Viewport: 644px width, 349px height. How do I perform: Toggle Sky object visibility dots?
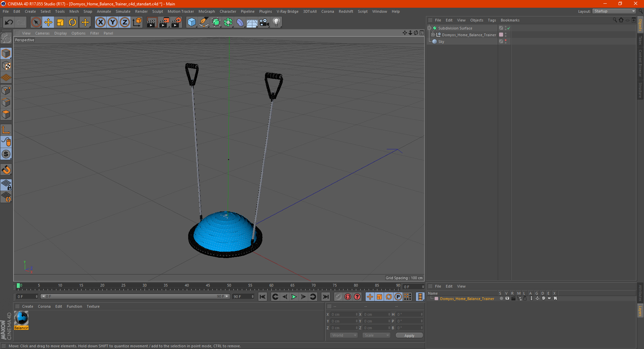click(x=505, y=42)
